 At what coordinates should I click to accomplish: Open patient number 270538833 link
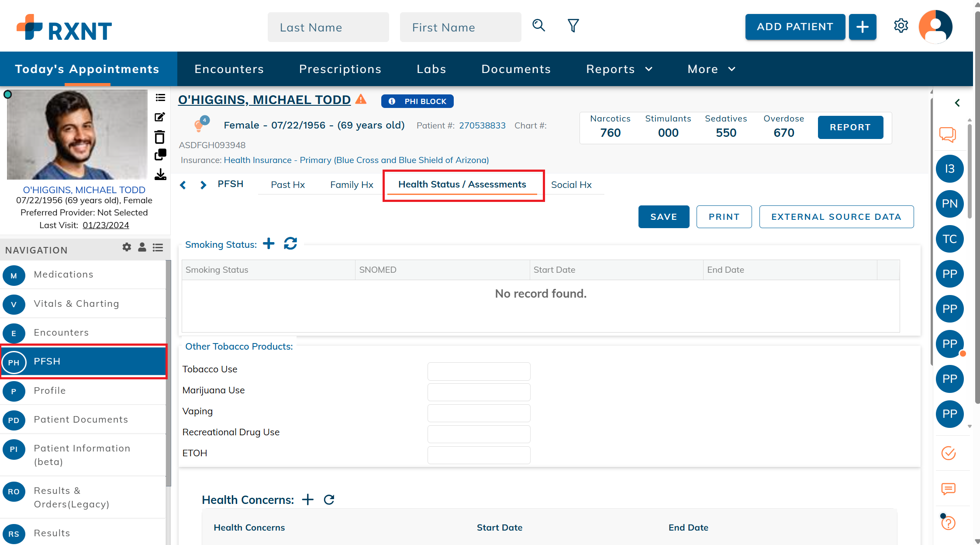click(x=482, y=125)
